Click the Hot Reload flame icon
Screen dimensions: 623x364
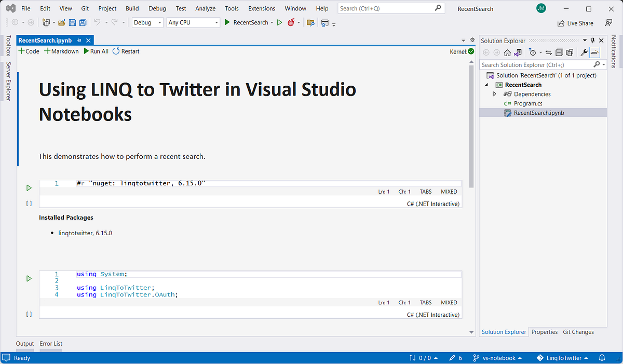coord(291,22)
